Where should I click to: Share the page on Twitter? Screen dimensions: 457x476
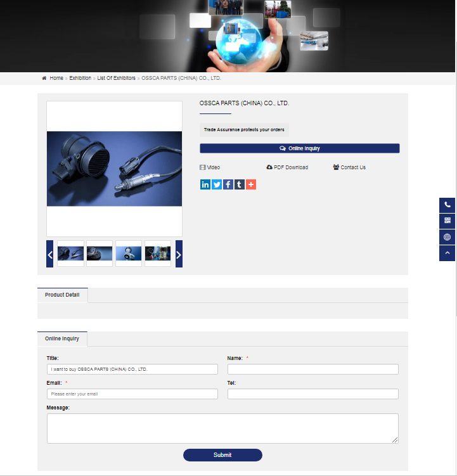coord(217,184)
